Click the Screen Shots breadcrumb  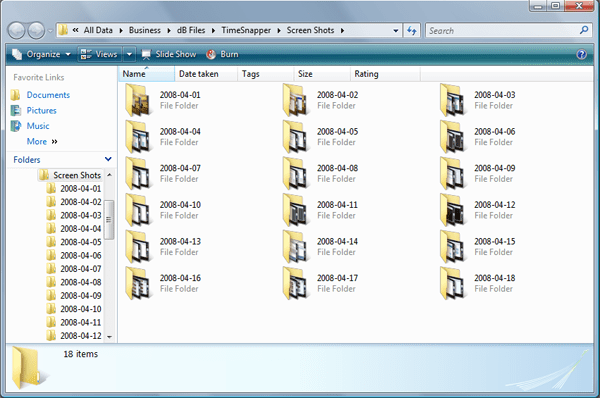coord(310,30)
